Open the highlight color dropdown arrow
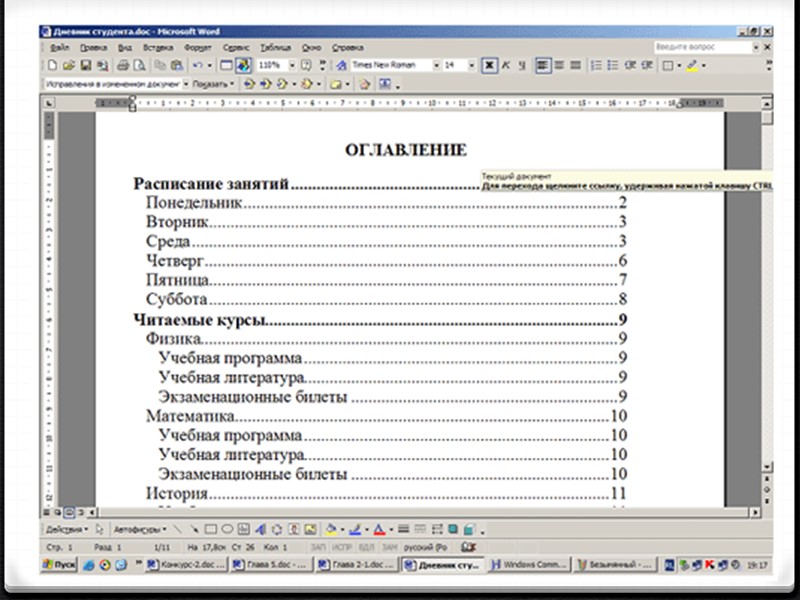This screenshot has height=600, width=800. pos(704,65)
